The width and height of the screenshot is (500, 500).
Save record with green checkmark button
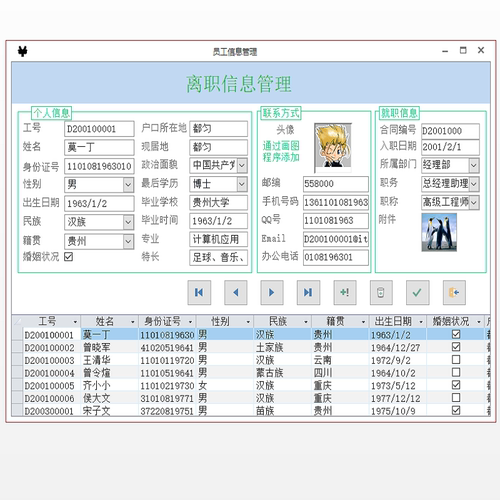417,292
